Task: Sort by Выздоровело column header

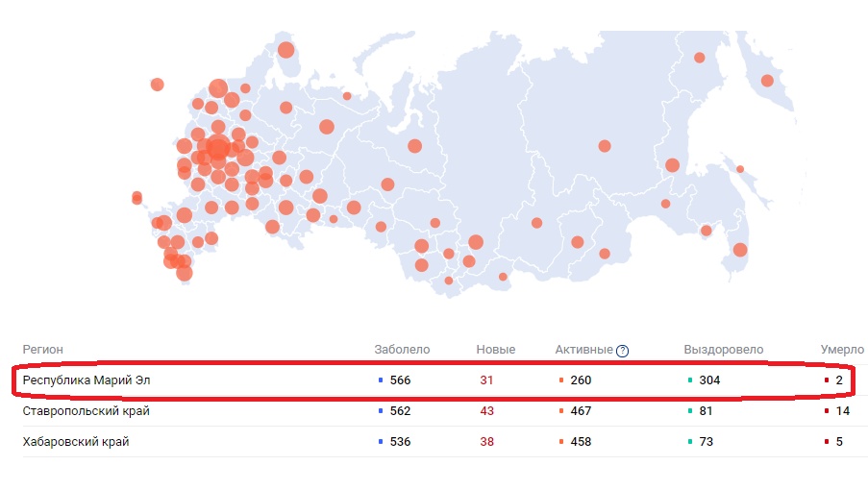Action: click(x=723, y=350)
